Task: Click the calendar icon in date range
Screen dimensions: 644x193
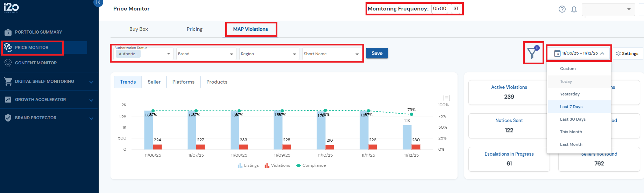Action: coord(557,53)
